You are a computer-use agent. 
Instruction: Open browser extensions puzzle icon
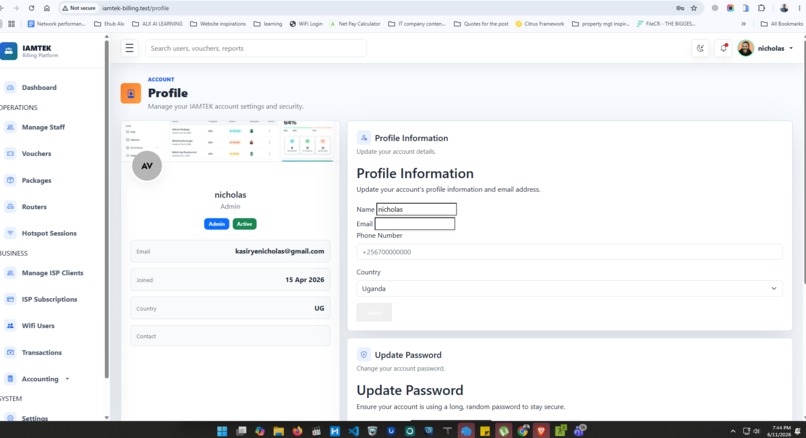[x=762, y=8]
